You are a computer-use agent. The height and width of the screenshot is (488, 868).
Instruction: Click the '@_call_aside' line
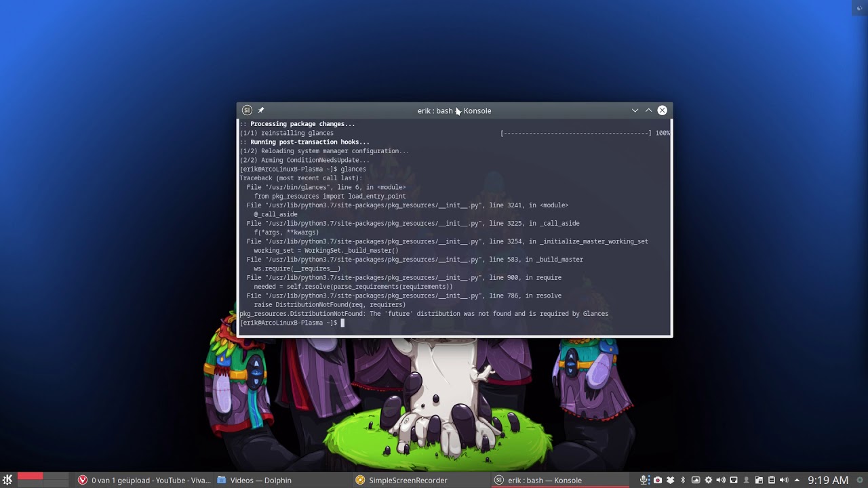275,214
